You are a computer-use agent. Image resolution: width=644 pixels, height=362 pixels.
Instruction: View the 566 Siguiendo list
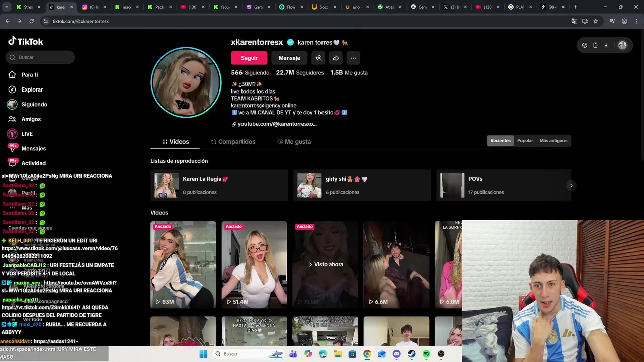point(250,73)
